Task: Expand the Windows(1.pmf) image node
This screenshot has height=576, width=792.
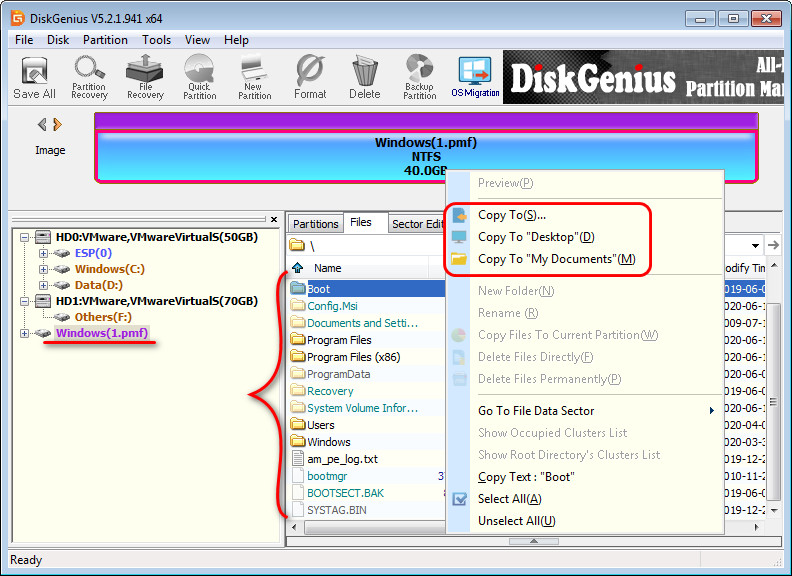Action: pos(24,333)
